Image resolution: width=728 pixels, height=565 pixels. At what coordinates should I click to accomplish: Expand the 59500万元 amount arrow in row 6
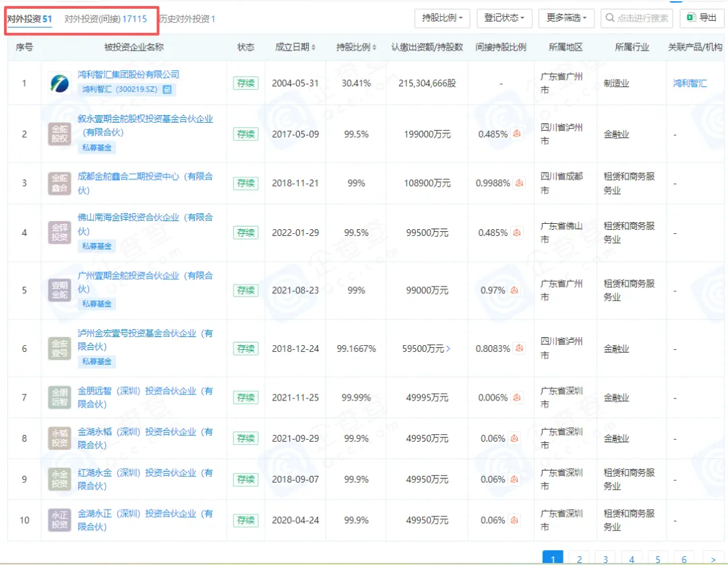[448, 349]
